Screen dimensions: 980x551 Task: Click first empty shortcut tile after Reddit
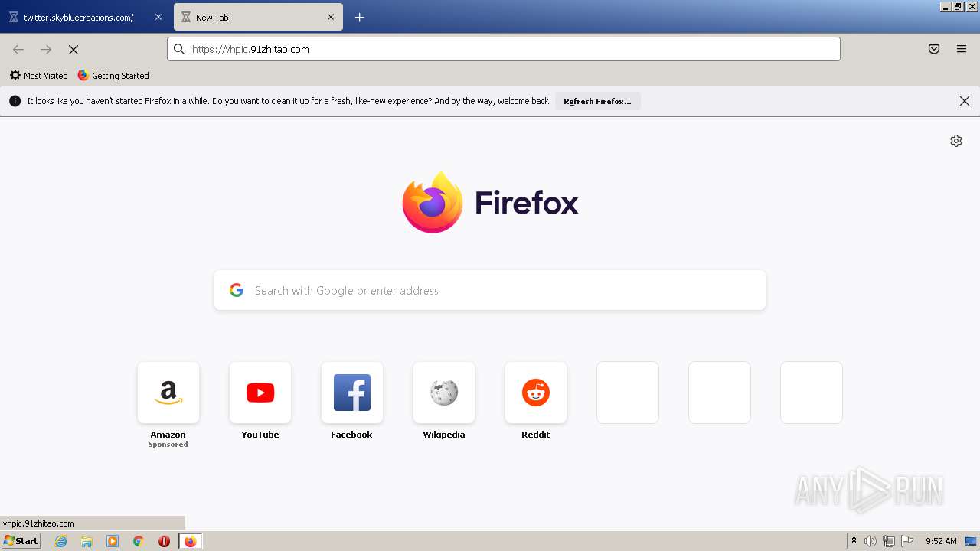point(628,393)
